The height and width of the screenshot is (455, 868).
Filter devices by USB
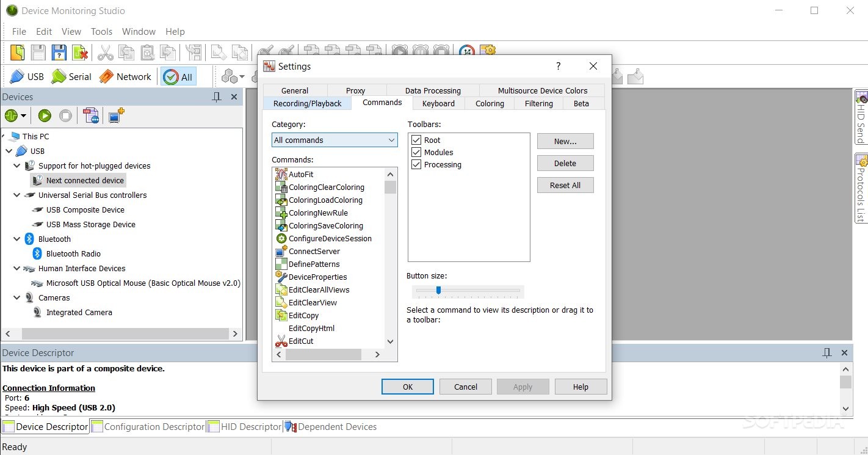point(26,76)
